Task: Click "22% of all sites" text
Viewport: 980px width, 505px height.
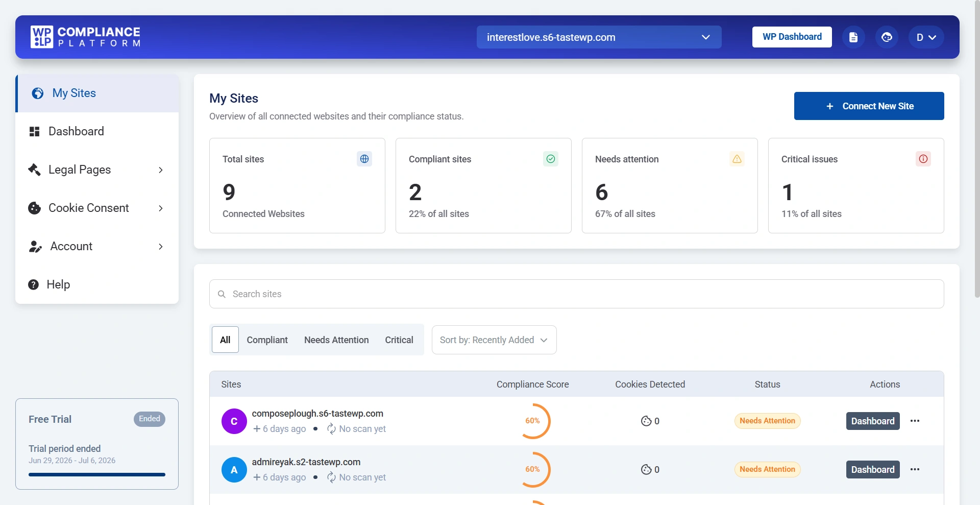Action: pos(439,214)
